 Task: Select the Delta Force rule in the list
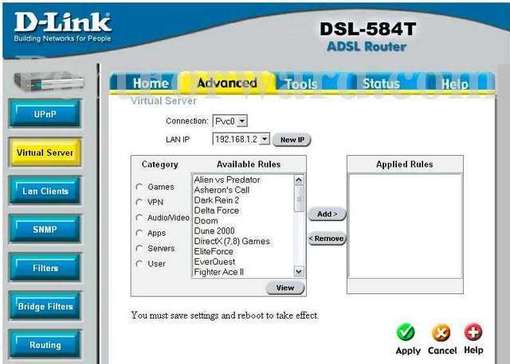click(x=216, y=210)
